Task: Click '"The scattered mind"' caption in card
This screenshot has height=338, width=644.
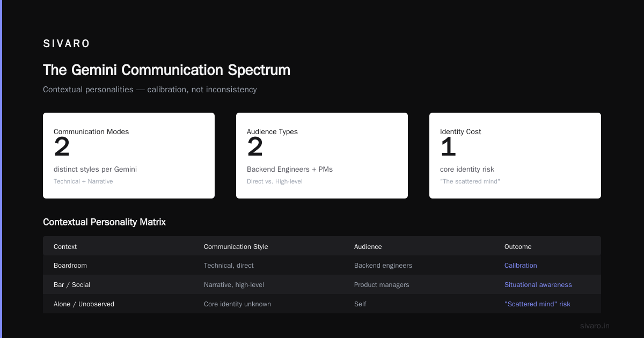Action: tap(470, 181)
